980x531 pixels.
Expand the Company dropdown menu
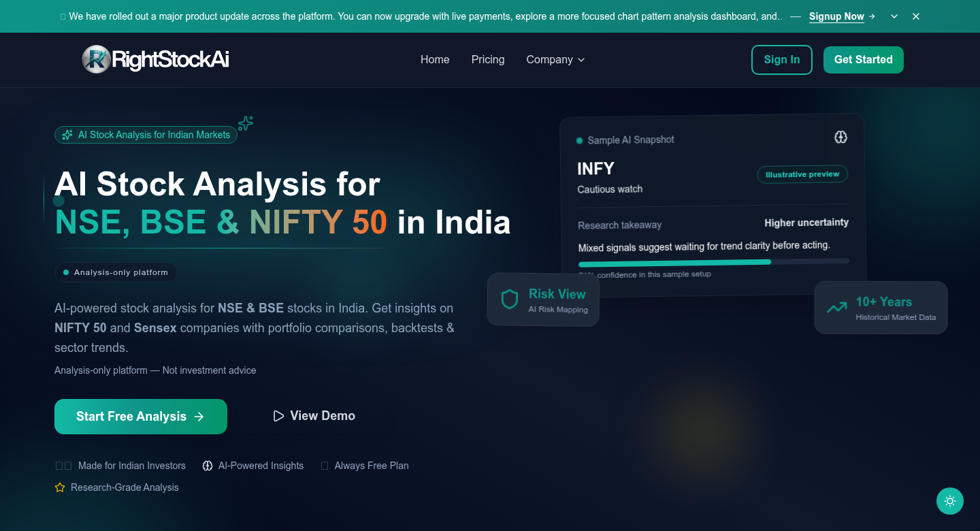point(555,59)
